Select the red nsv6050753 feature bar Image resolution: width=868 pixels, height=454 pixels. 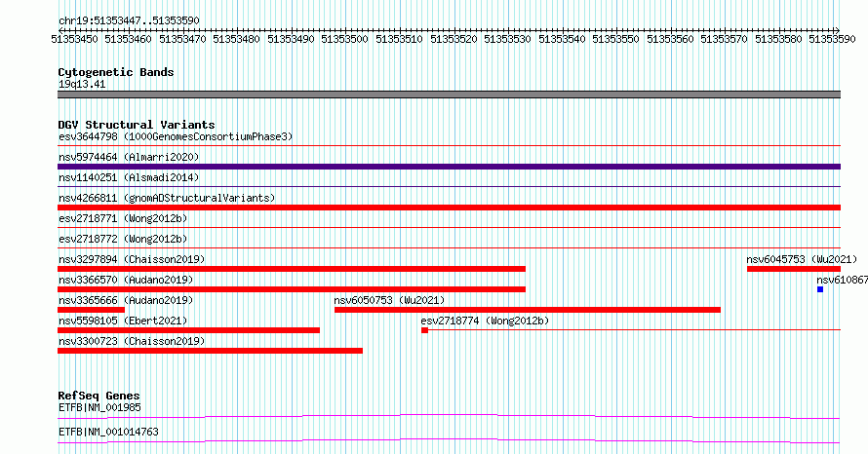point(528,310)
